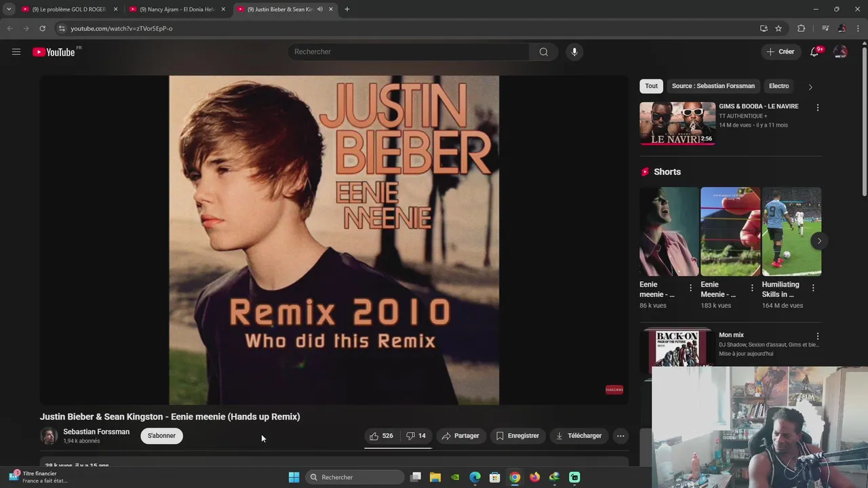Open options for the 86 k vues short
Viewport: 868px width, 488px height.
691,288
